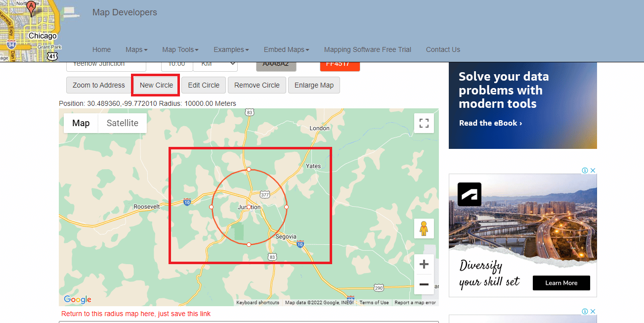Expand the Map Tools menu

coord(180,49)
